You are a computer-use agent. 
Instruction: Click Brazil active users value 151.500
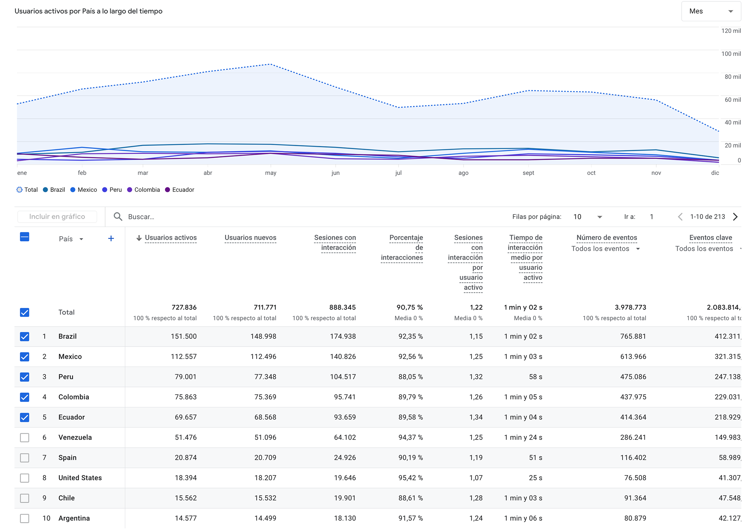pos(184,336)
